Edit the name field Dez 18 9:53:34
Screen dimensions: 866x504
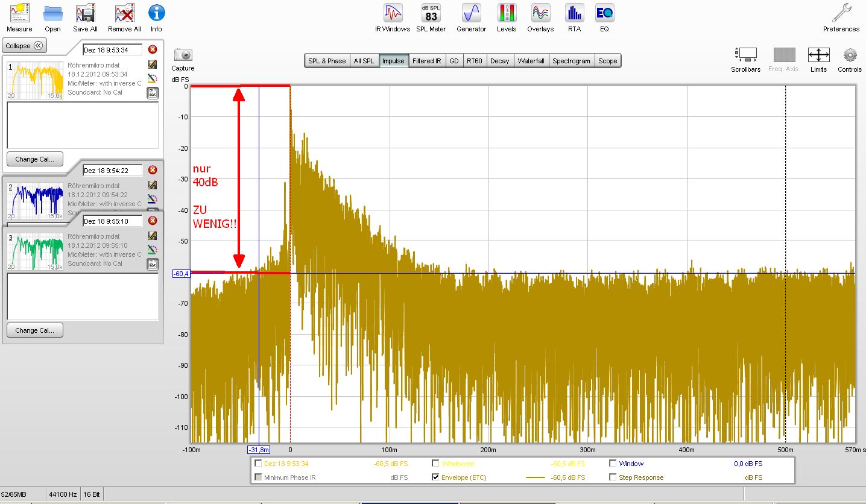(x=113, y=49)
